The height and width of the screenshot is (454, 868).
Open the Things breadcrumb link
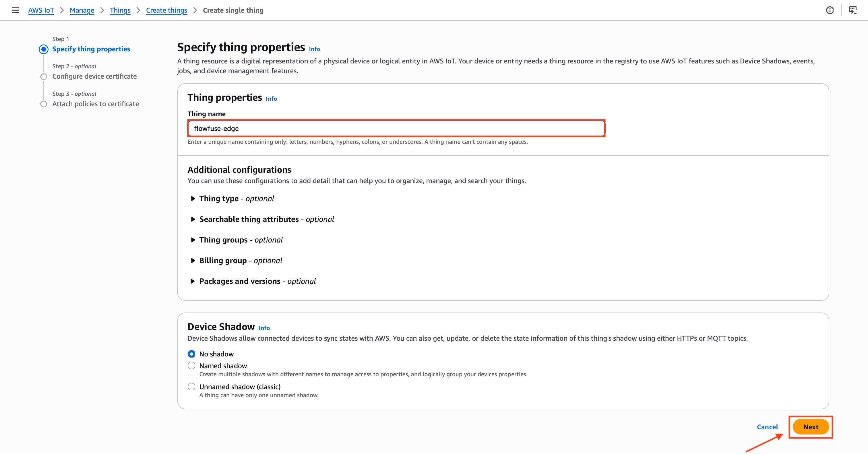(120, 10)
